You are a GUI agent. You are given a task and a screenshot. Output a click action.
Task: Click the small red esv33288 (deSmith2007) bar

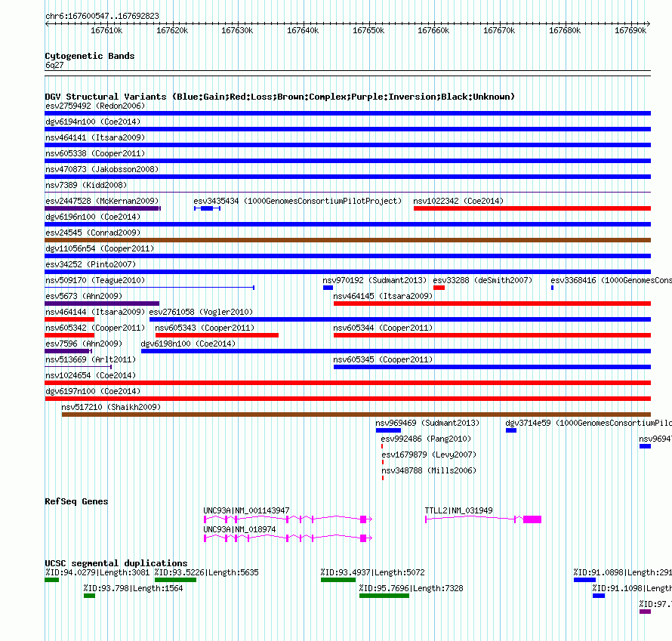tap(439, 288)
